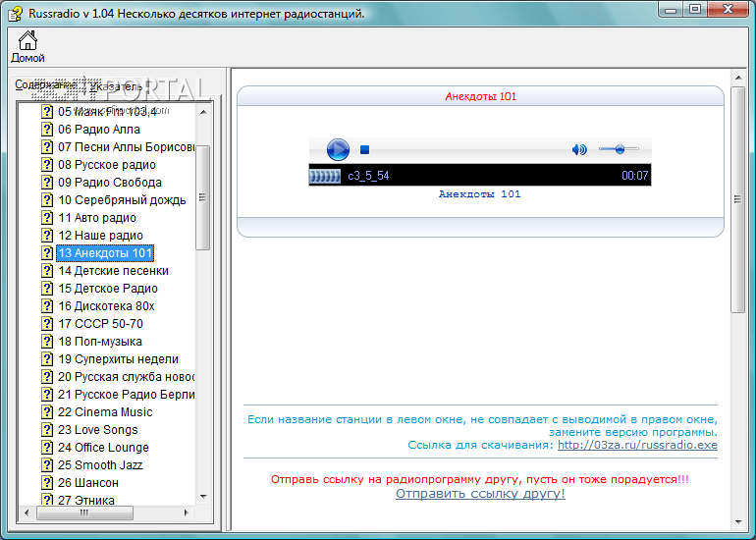Screen dimensions: 756x540
Task: Click help icon beside 23 Love Songs
Action: [x=47, y=430]
